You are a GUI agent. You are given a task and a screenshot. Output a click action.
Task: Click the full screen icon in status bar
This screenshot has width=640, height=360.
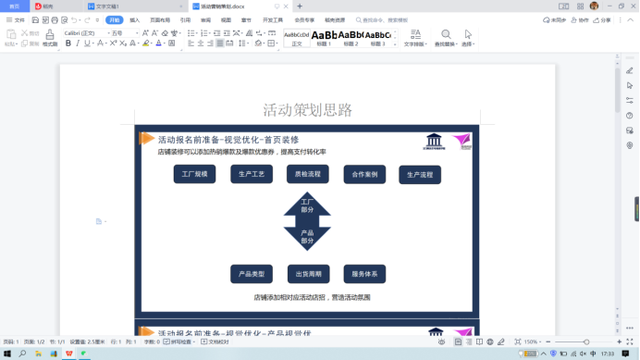(629, 342)
